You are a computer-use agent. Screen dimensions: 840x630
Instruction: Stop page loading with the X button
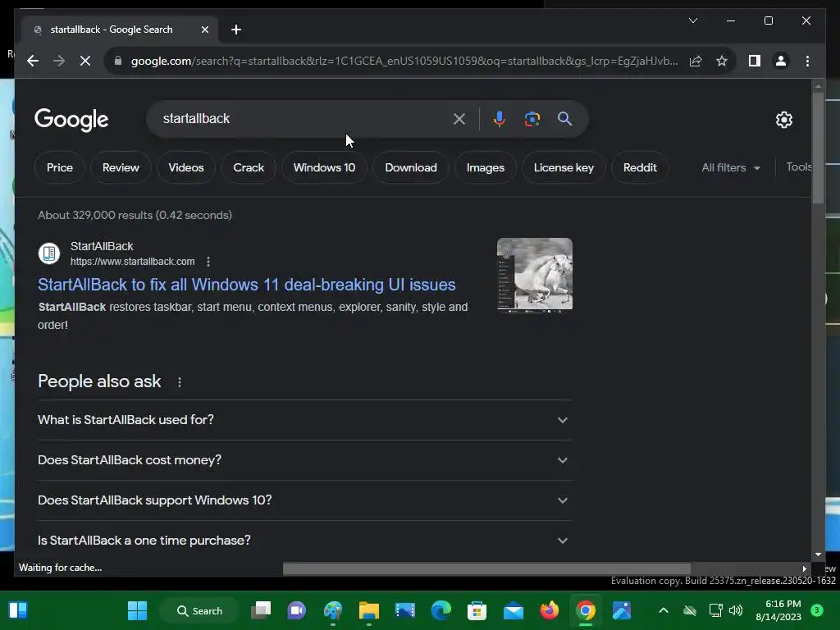click(85, 61)
